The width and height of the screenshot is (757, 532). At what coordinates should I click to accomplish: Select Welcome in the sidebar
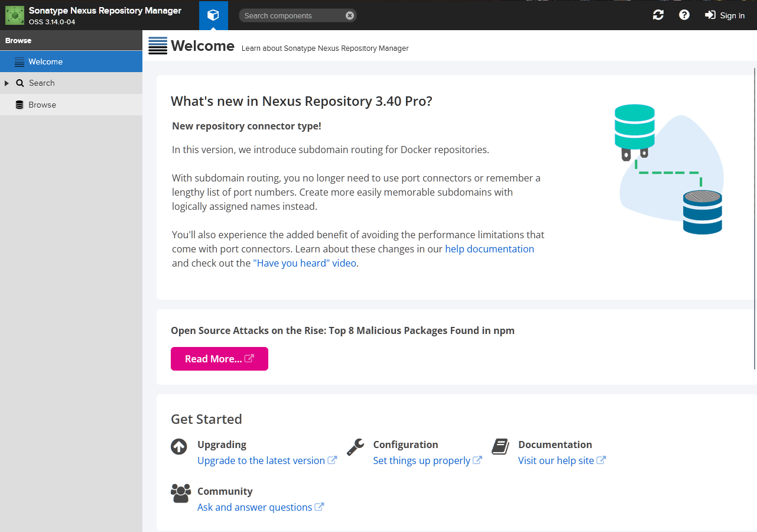[x=46, y=61]
